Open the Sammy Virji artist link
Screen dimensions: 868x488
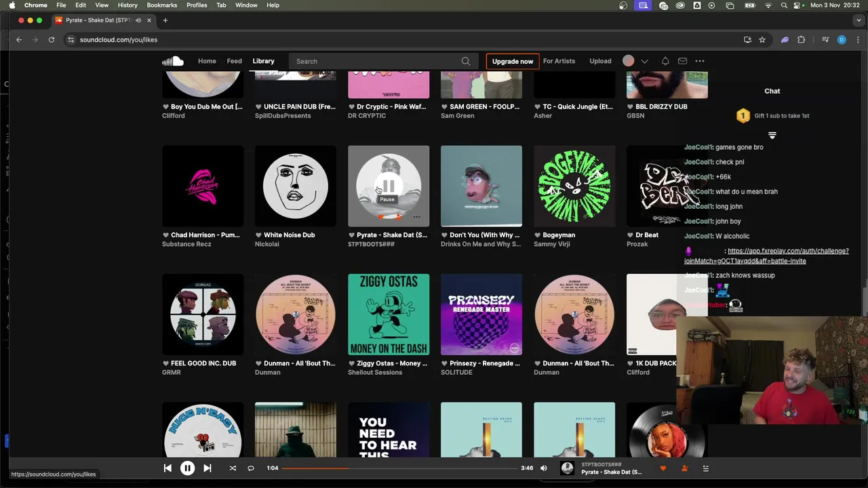pyautogui.click(x=552, y=244)
